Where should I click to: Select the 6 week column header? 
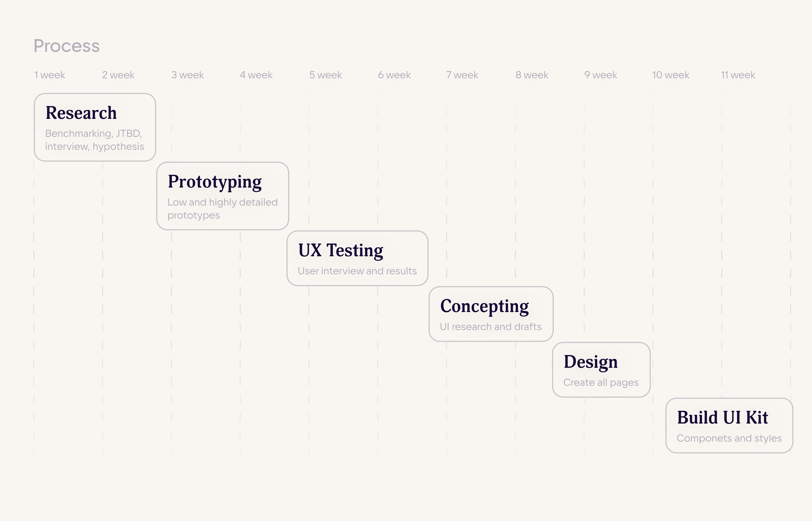point(394,75)
